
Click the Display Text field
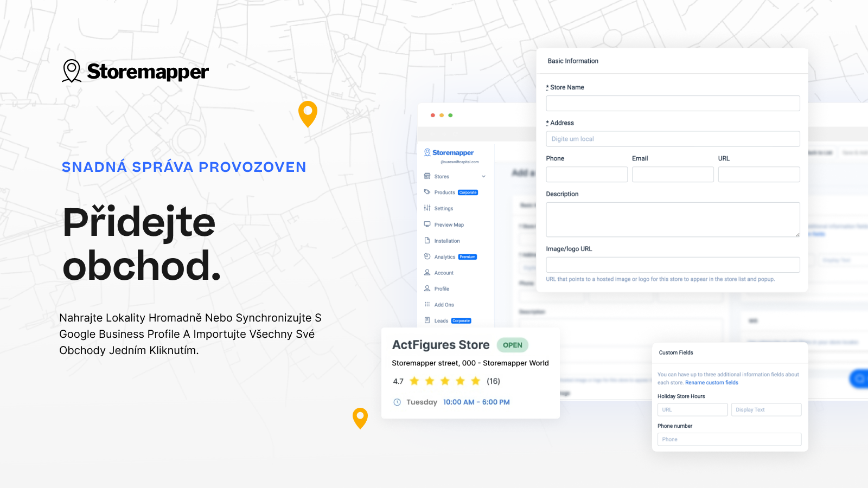(x=766, y=409)
